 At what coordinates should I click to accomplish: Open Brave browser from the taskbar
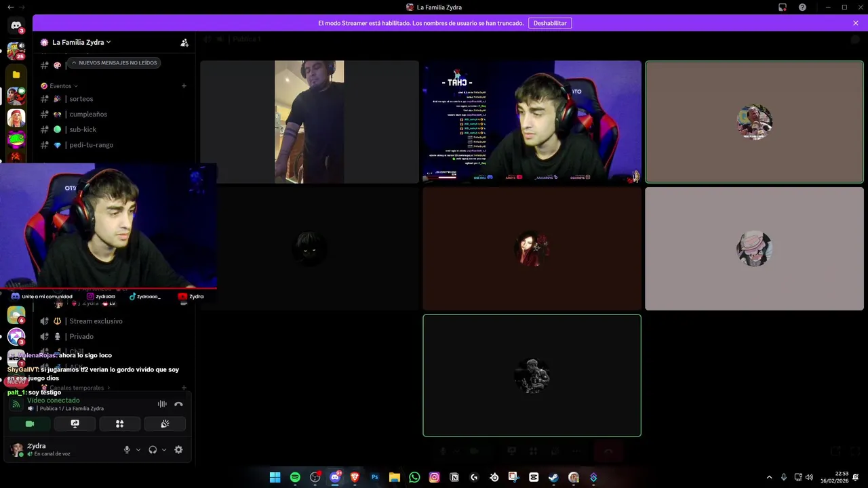pyautogui.click(x=355, y=477)
